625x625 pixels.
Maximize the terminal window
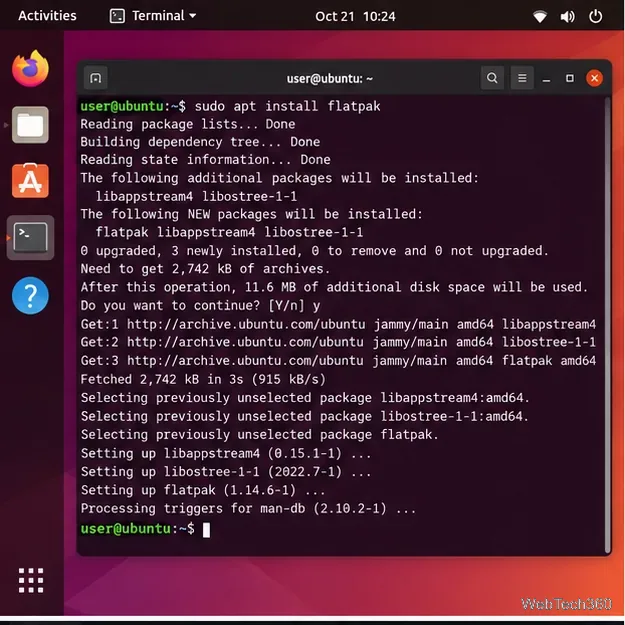(x=570, y=78)
